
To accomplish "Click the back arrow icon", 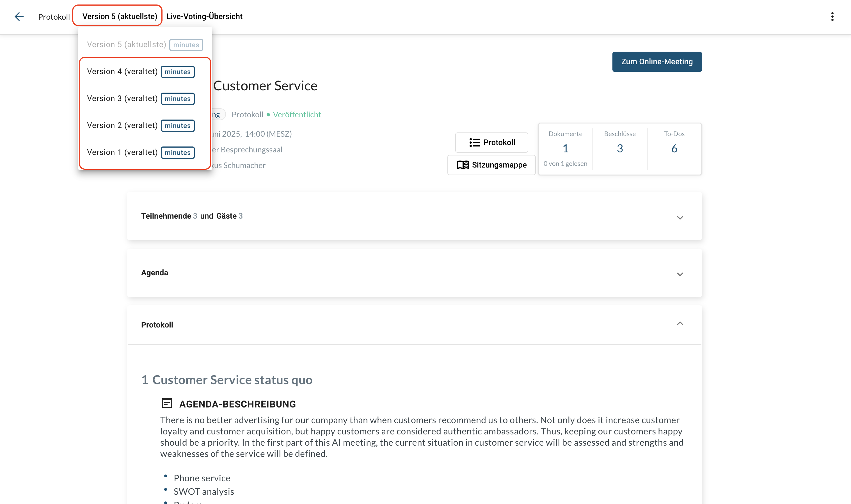I will pos(19,17).
